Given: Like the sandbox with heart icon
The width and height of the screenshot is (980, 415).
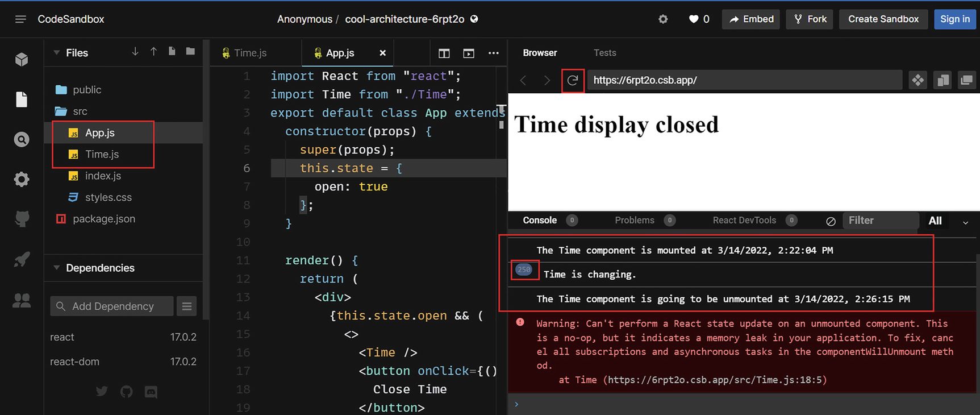Looking at the screenshot, I should point(693,19).
